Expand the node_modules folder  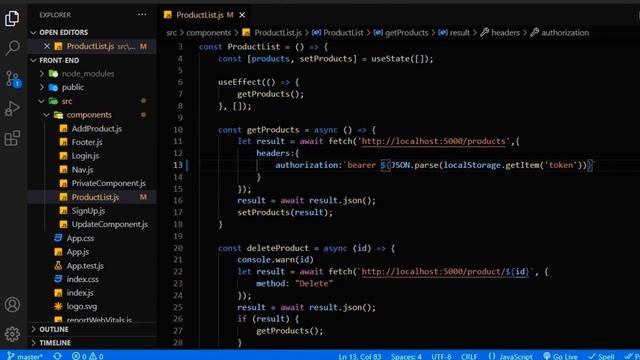(88, 74)
